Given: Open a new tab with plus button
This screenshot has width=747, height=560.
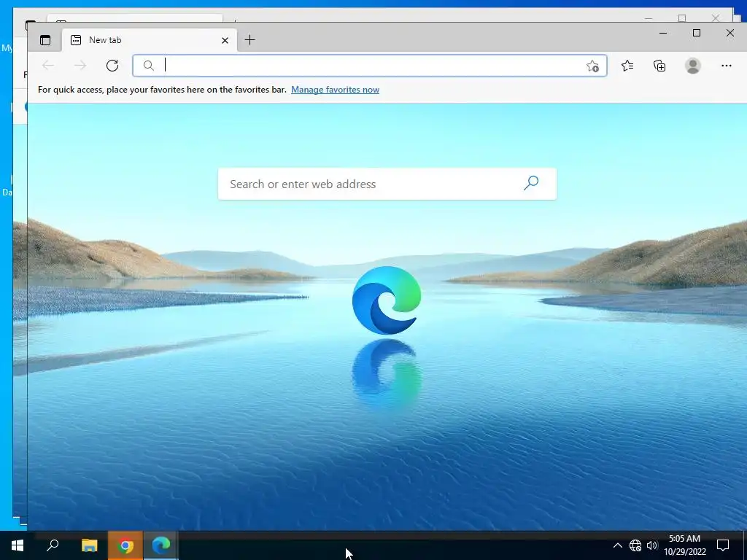Looking at the screenshot, I should (249, 40).
